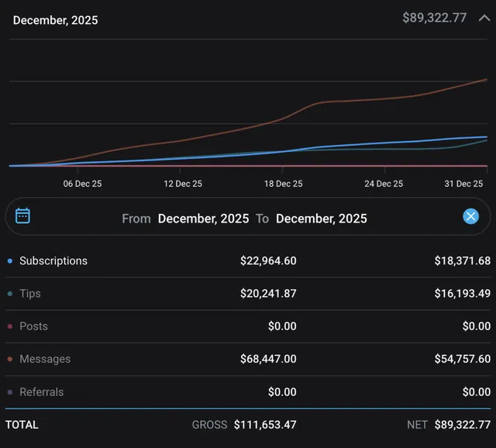496x448 pixels.
Task: Toggle the Referrals series in chart
Action: tap(41, 392)
